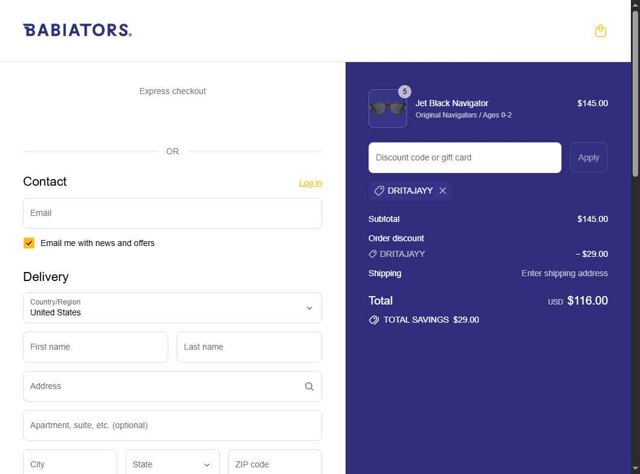Focus the Discount code or gift card field
The image size is (640, 474).
(464, 158)
